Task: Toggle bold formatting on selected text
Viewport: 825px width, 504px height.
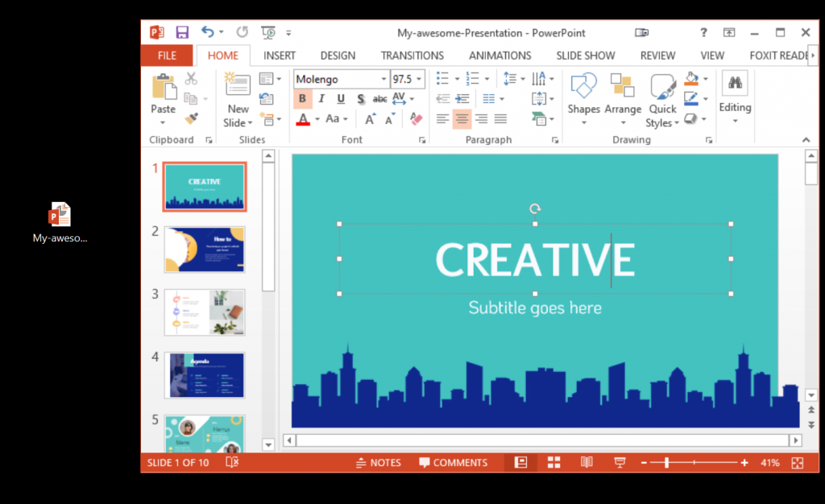Action: point(302,98)
